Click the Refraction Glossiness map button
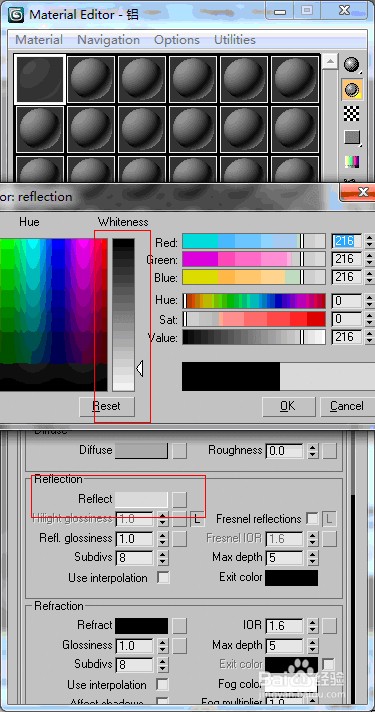Screen dimensions: 375x712 pos(180,645)
